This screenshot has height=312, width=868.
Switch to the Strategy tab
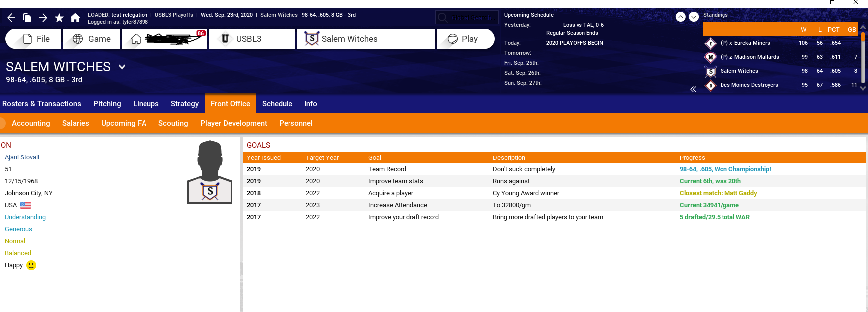(x=185, y=104)
